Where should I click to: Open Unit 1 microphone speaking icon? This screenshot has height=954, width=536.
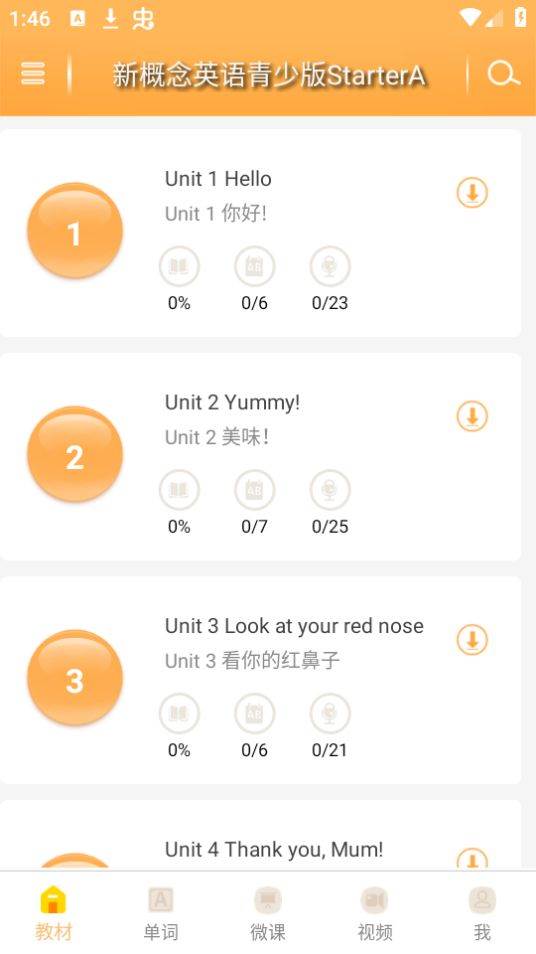point(330,266)
